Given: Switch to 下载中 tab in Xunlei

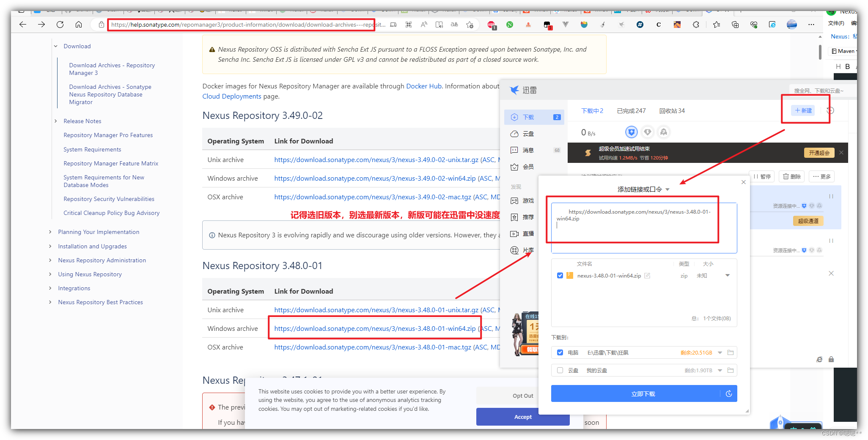Looking at the screenshot, I should (592, 111).
